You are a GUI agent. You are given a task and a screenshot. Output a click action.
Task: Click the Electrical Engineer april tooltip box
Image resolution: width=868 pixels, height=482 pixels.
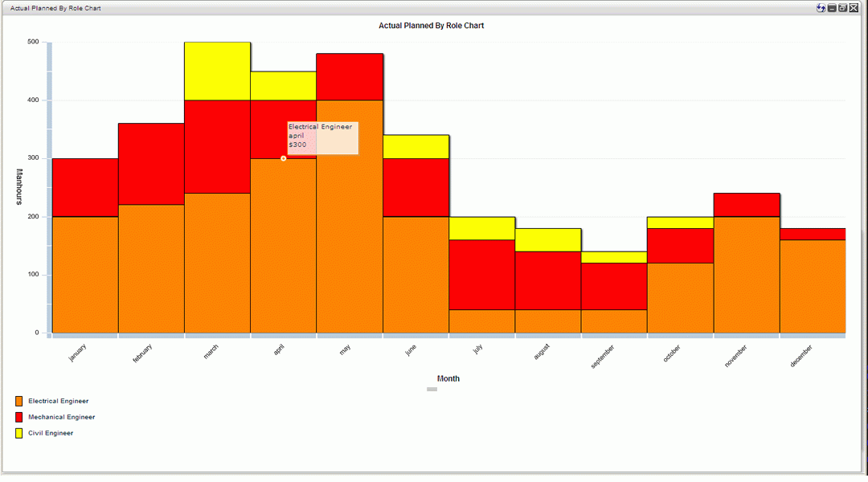coord(322,137)
